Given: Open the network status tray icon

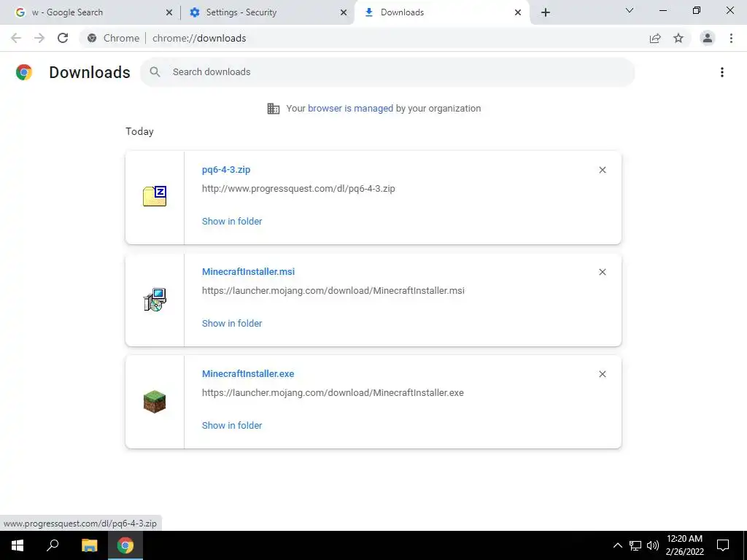Looking at the screenshot, I should pos(635,545).
